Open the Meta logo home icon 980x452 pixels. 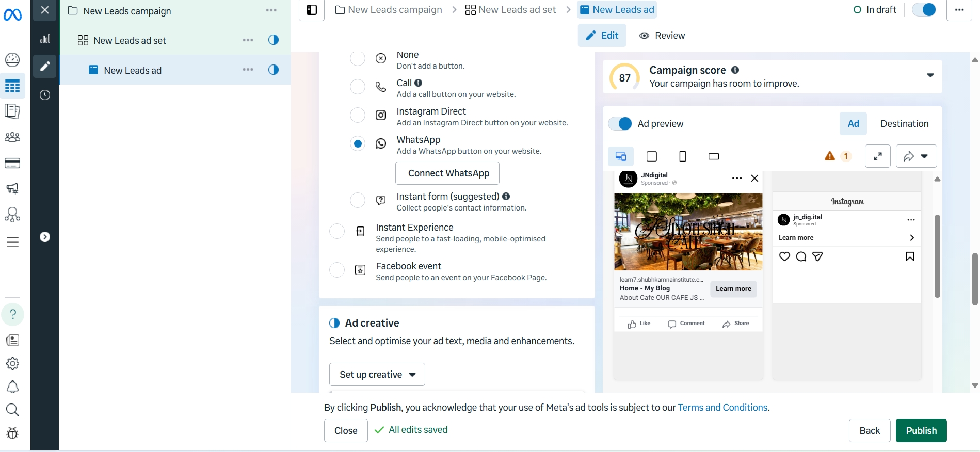pyautogui.click(x=12, y=15)
